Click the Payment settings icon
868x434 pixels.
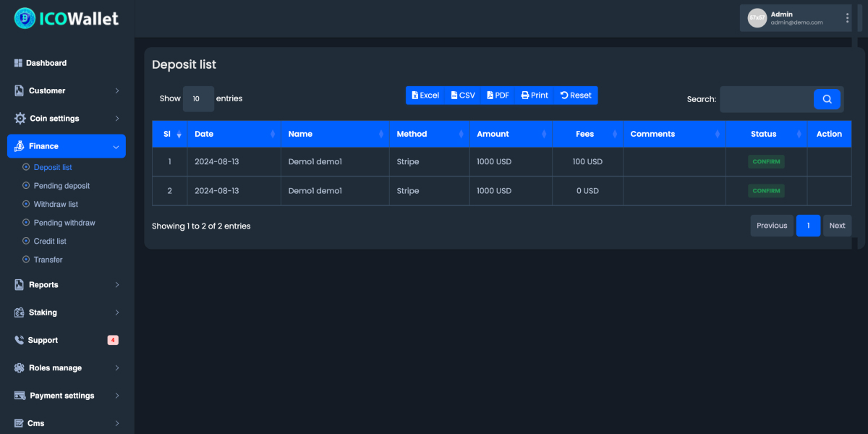click(19, 395)
